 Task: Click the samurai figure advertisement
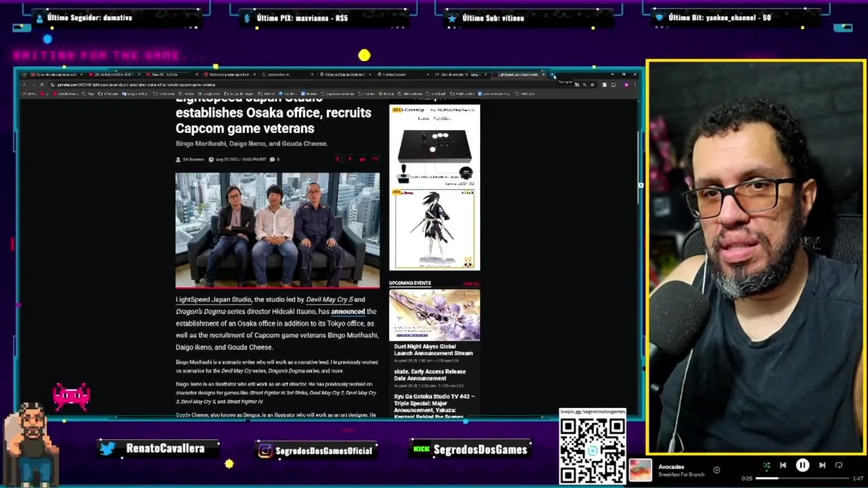coord(435,229)
